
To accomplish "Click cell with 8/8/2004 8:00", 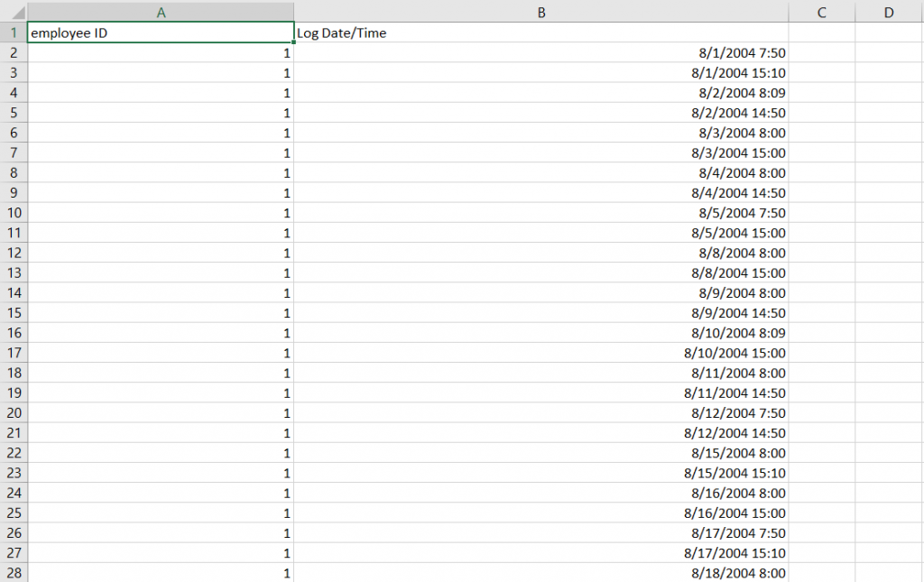I will click(x=541, y=253).
